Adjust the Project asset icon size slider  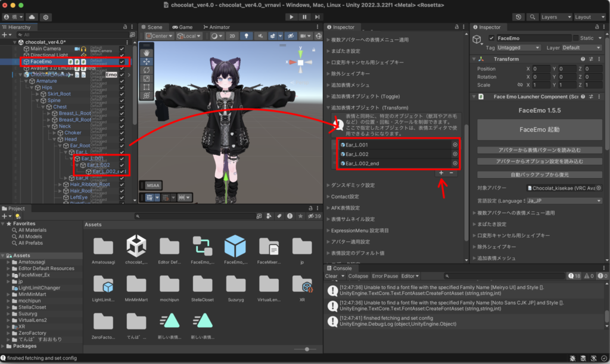306,349
